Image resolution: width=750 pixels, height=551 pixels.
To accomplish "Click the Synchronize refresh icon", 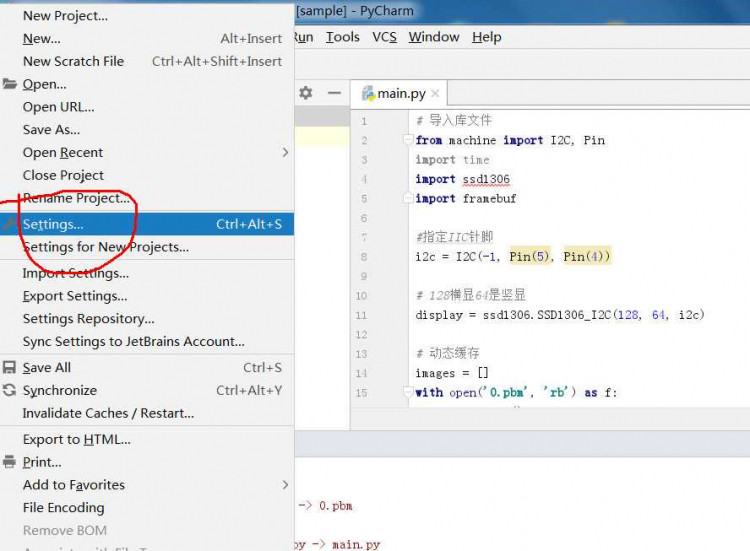I will pos(10,390).
